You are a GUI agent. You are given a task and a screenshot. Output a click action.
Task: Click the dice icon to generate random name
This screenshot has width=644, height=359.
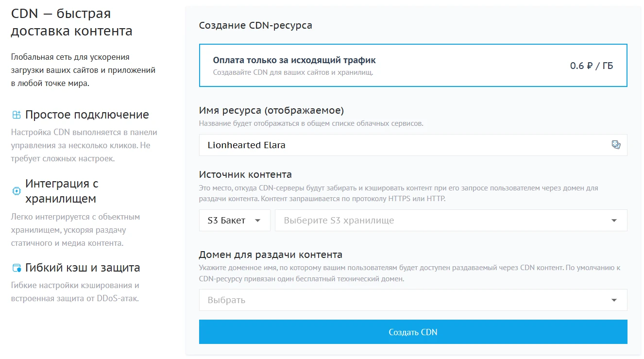(x=616, y=144)
